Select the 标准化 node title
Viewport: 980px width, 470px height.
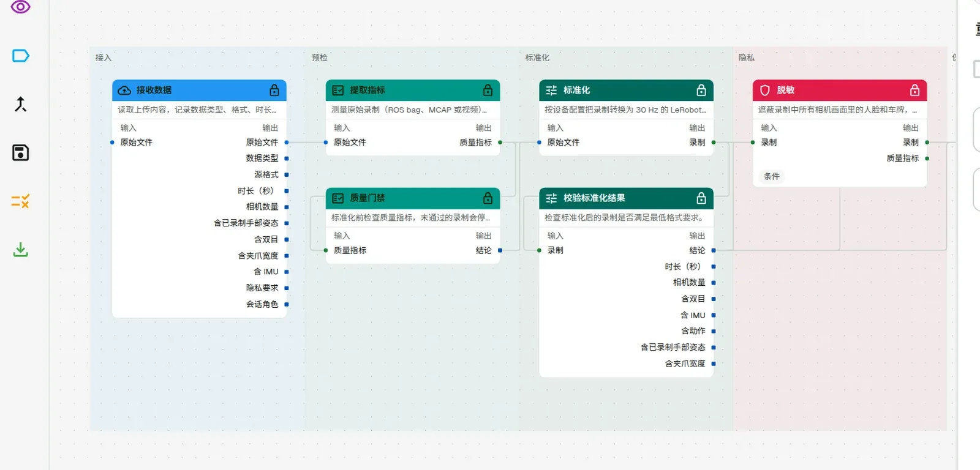click(576, 90)
